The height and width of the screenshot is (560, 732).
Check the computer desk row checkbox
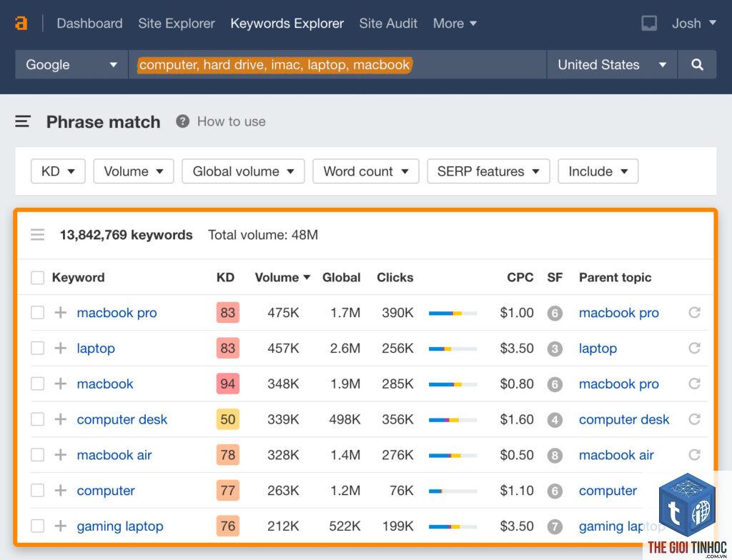pos(37,419)
